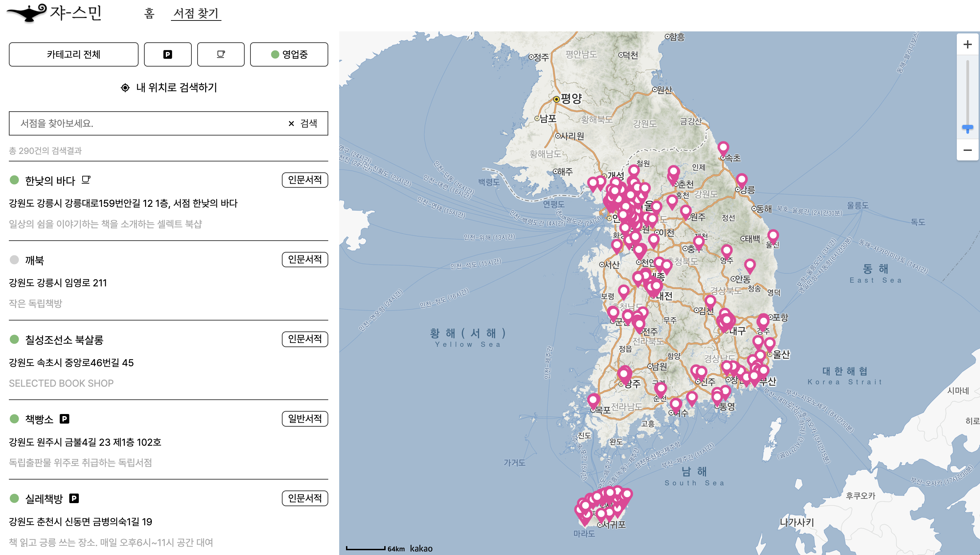This screenshot has width=980, height=555.
Task: Click the kakao map logo
Action: point(421,548)
